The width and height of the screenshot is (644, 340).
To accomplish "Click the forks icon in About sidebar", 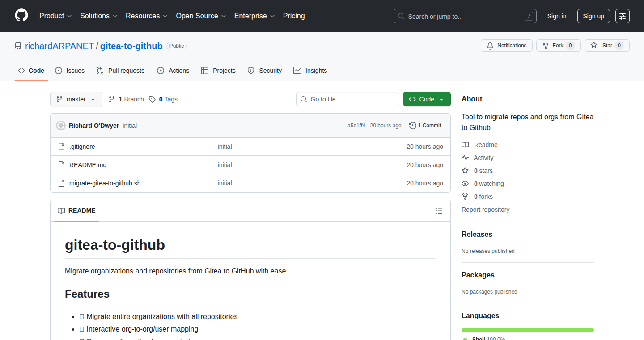I will point(465,197).
